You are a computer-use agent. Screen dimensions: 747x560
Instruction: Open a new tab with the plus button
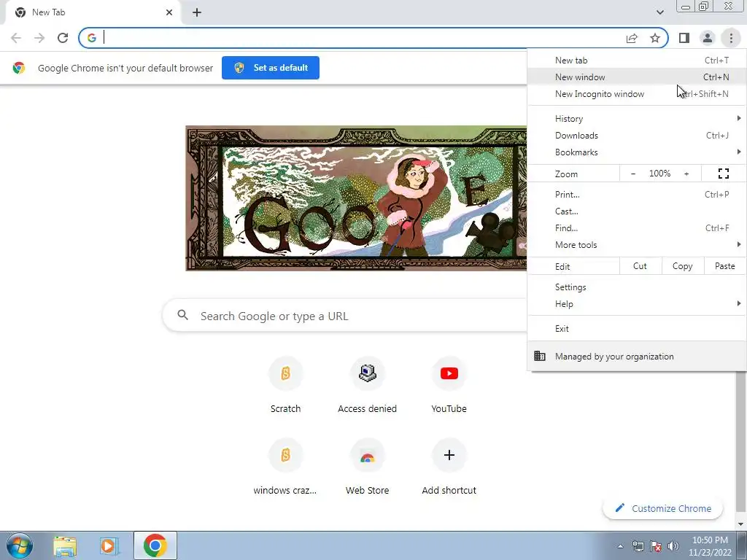pyautogui.click(x=197, y=12)
